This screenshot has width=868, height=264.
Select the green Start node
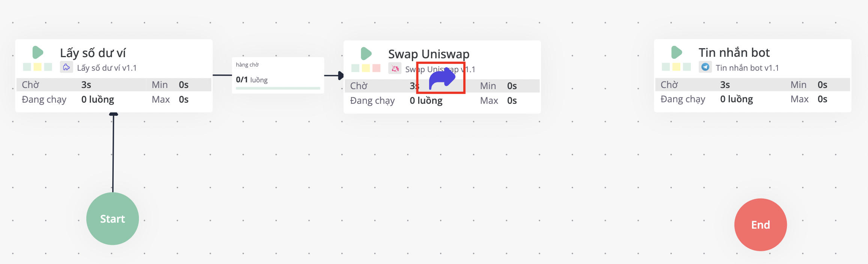coord(113,218)
